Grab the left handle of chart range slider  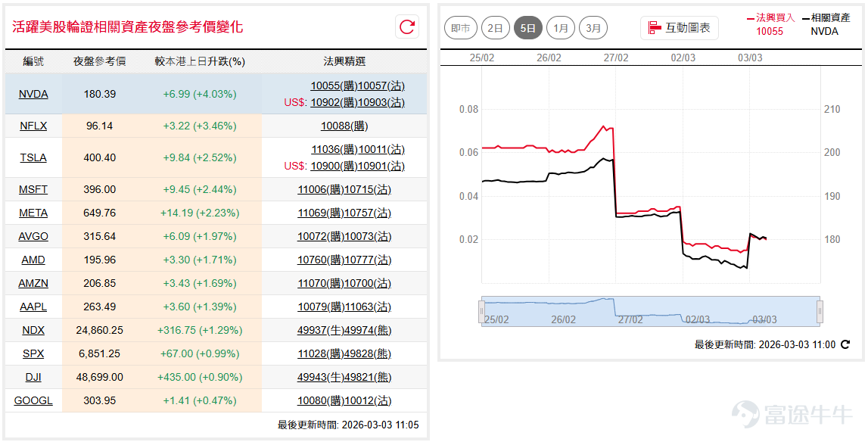[481, 311]
